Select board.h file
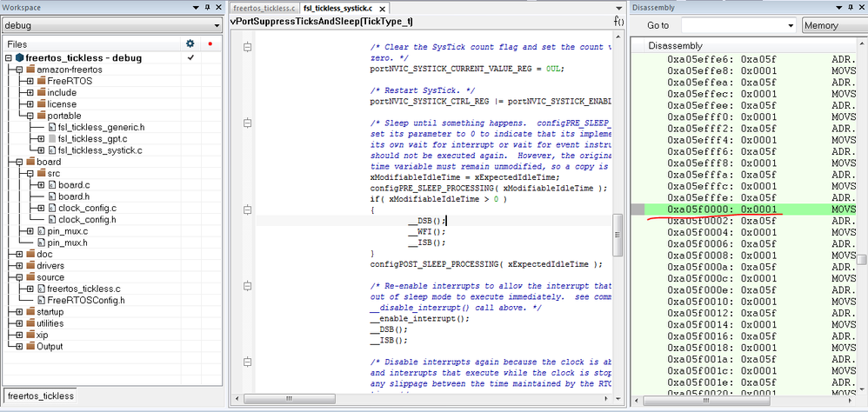Image resolution: width=868 pixels, height=412 pixels. point(74,196)
